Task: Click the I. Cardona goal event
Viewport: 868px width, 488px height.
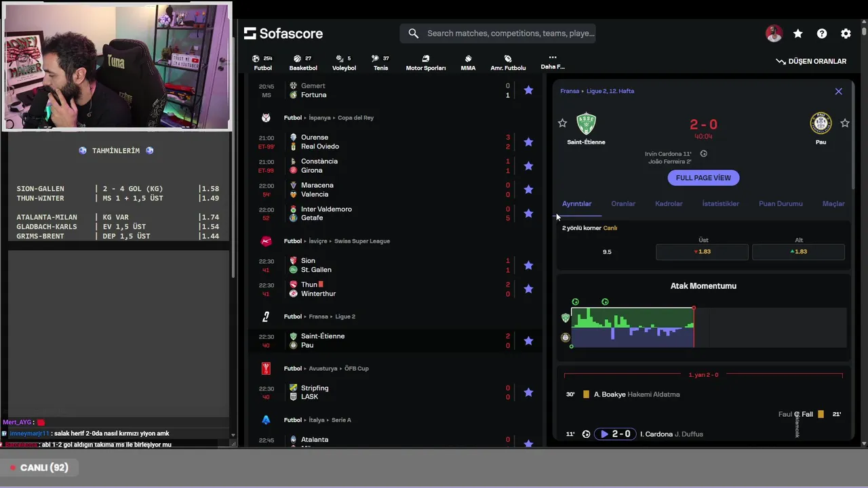Action: click(x=703, y=434)
